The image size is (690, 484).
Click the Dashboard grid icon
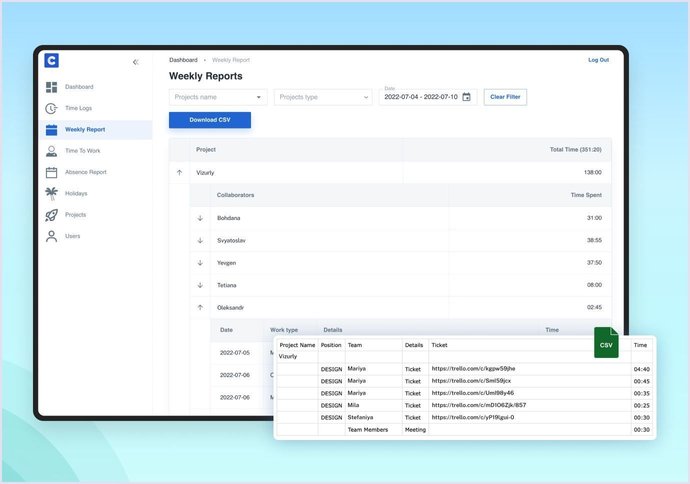pos(51,87)
